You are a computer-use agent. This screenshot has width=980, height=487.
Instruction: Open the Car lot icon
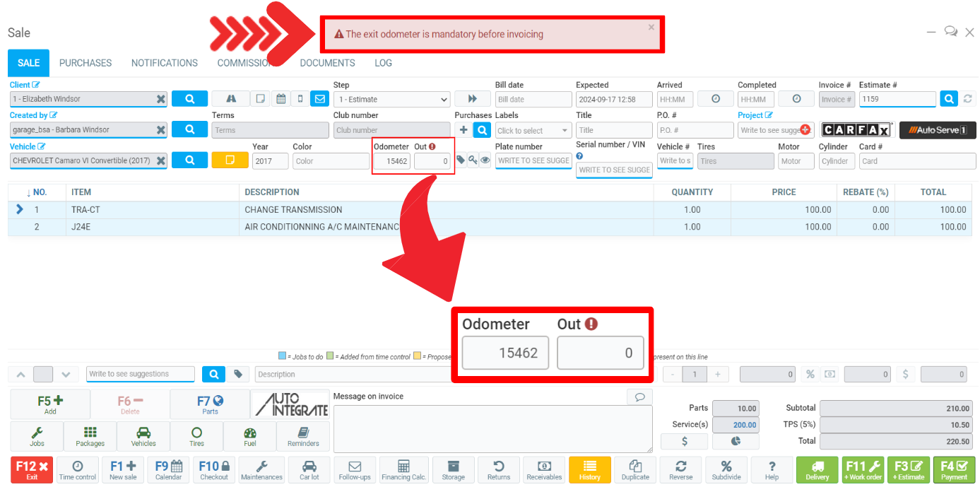[x=309, y=470]
